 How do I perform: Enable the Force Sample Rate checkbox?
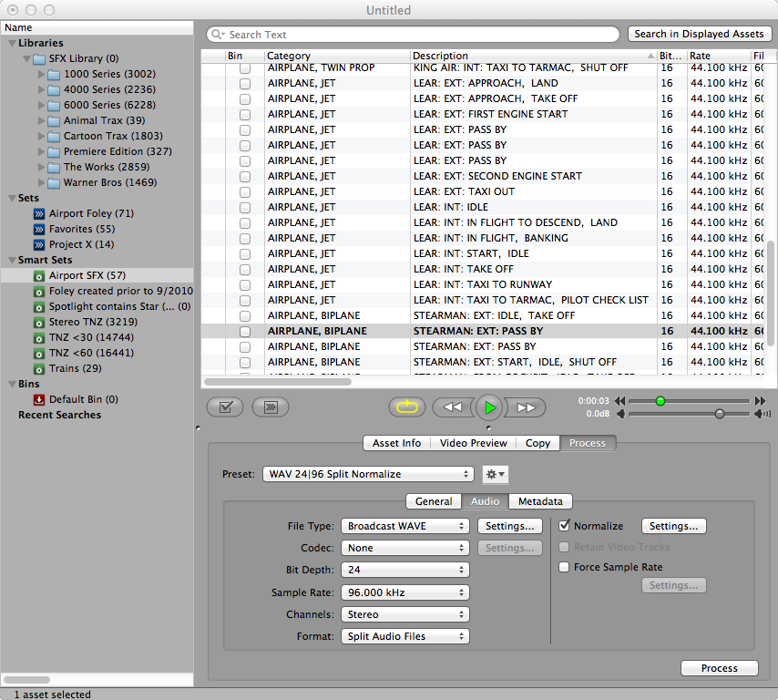coord(565,567)
